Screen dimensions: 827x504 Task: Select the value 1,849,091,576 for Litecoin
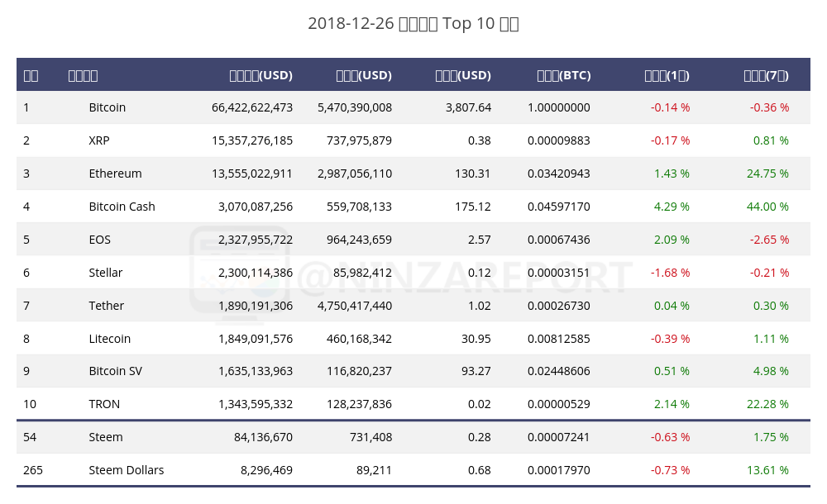[x=256, y=339]
